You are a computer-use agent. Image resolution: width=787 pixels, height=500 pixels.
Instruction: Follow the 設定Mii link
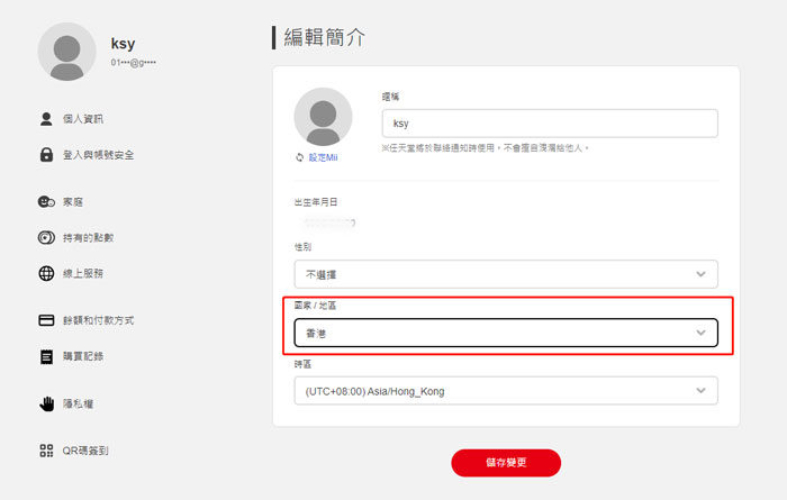pos(323,158)
